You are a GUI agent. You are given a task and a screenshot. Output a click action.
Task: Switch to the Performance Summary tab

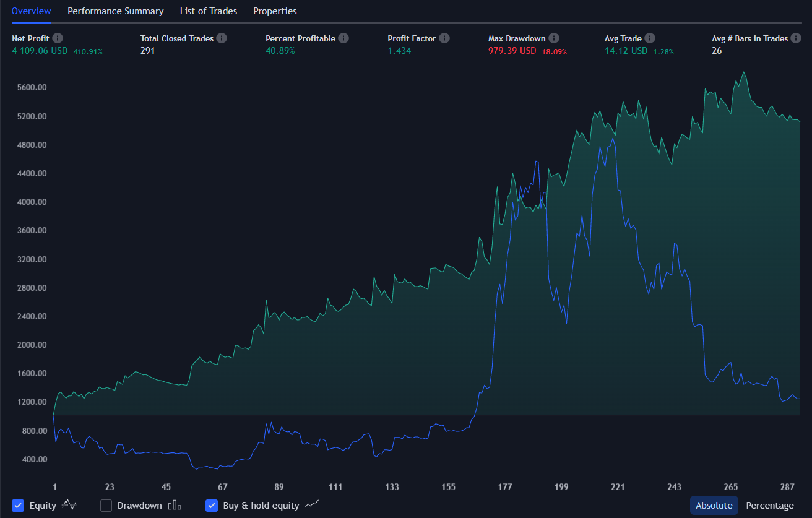pyautogui.click(x=116, y=11)
